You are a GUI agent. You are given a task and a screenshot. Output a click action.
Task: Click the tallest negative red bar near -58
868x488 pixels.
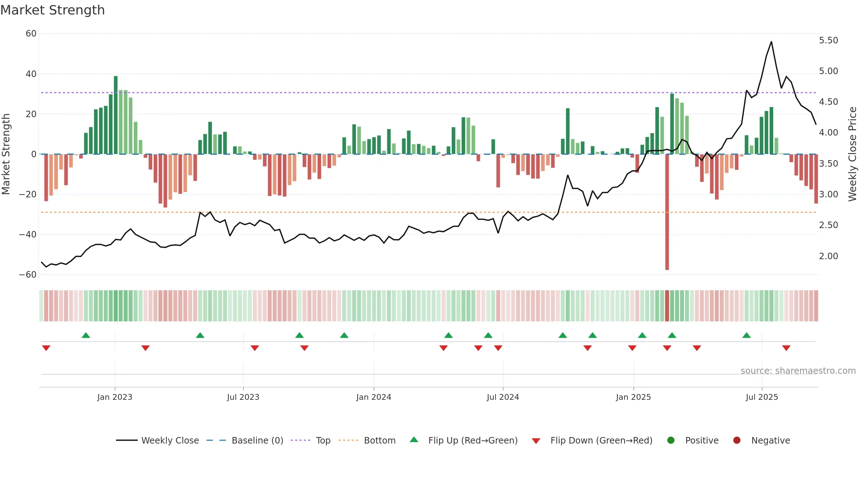coord(667,212)
